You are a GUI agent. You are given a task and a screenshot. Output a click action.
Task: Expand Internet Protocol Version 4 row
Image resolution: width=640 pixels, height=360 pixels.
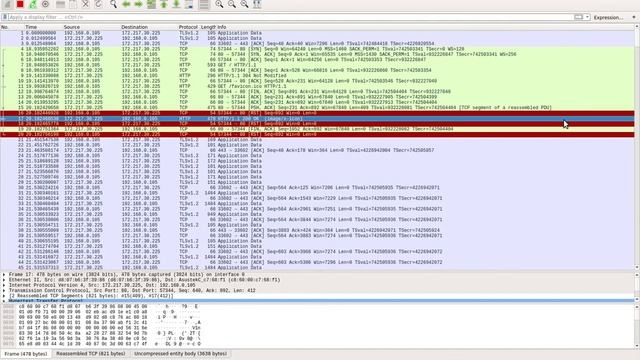tap(4, 285)
